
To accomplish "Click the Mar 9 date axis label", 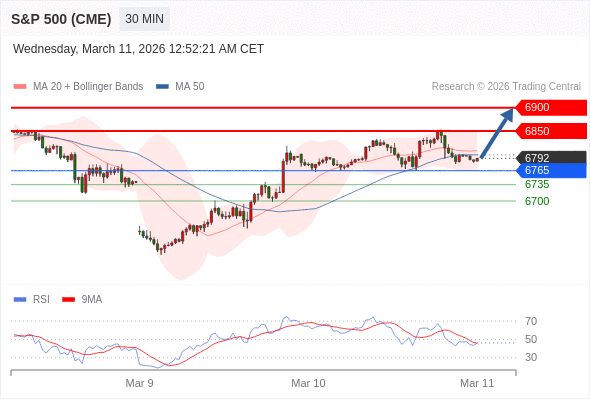I will (x=139, y=383).
